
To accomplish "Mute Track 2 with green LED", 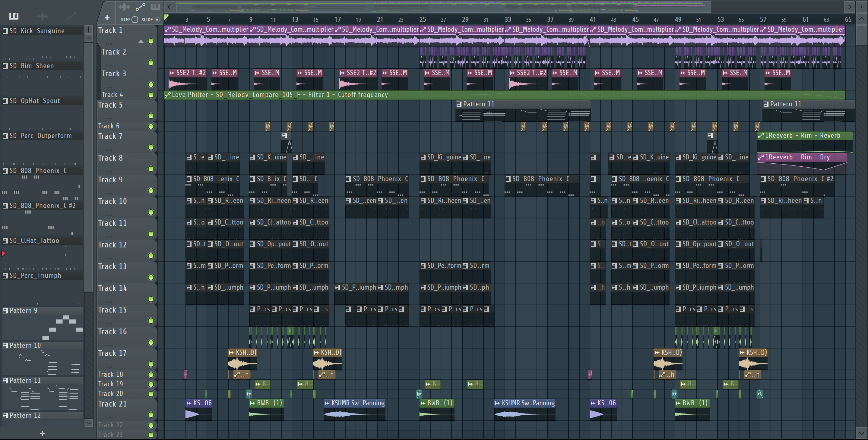I will point(151,63).
